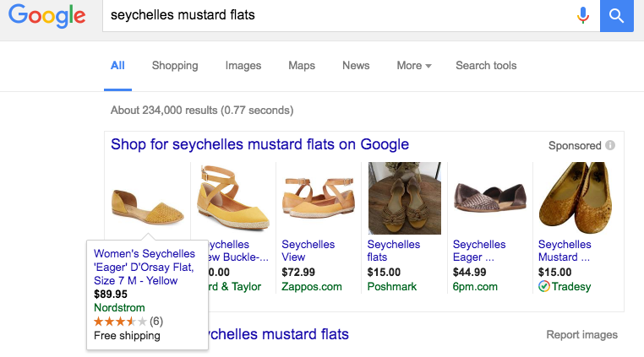Viewport: 644px width, 357px height.
Task: Open the Maps tab
Action: pyautogui.click(x=302, y=66)
